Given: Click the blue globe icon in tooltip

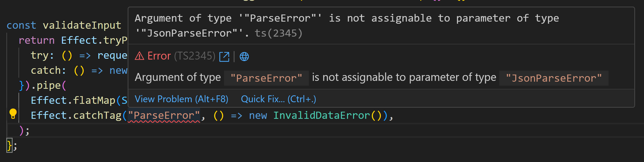Looking at the screenshot, I should (x=244, y=57).
